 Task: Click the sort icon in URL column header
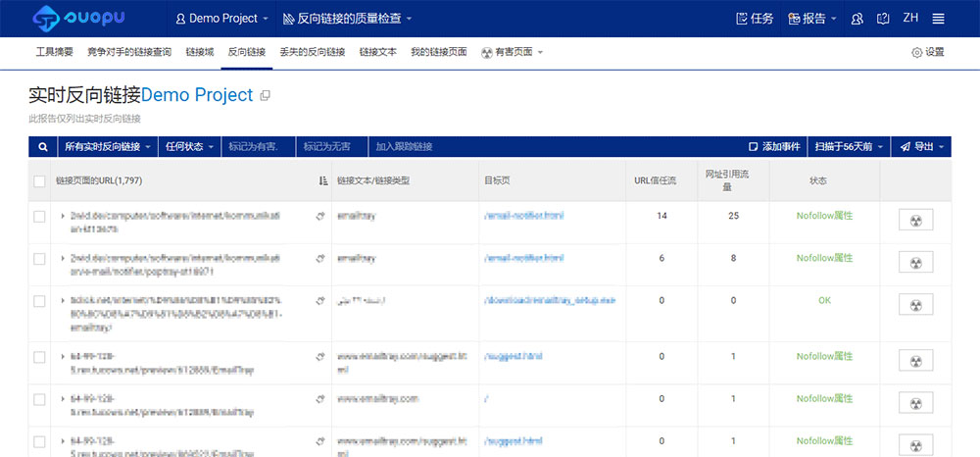tap(323, 180)
